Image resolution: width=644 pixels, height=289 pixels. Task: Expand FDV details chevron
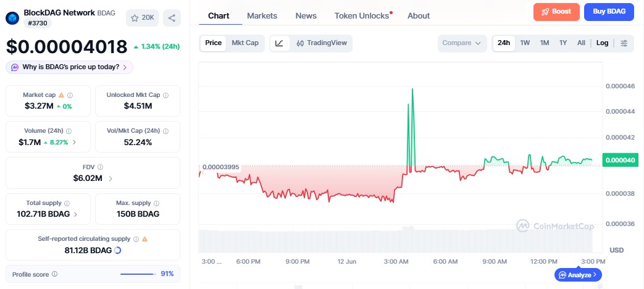(x=111, y=178)
